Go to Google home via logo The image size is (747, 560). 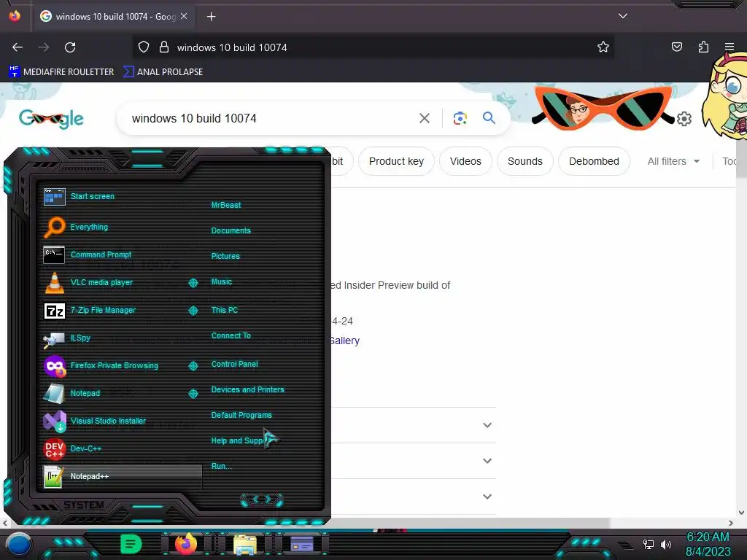point(52,119)
